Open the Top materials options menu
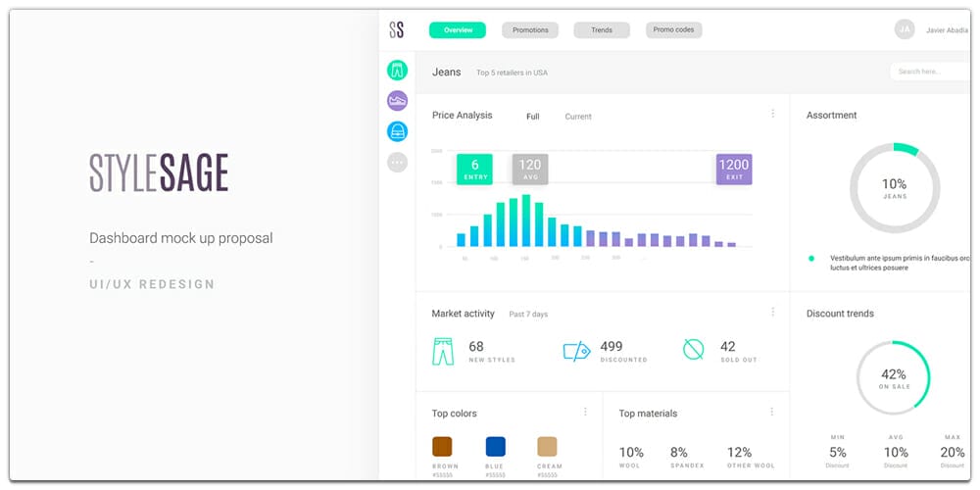980x490 pixels. (772, 412)
